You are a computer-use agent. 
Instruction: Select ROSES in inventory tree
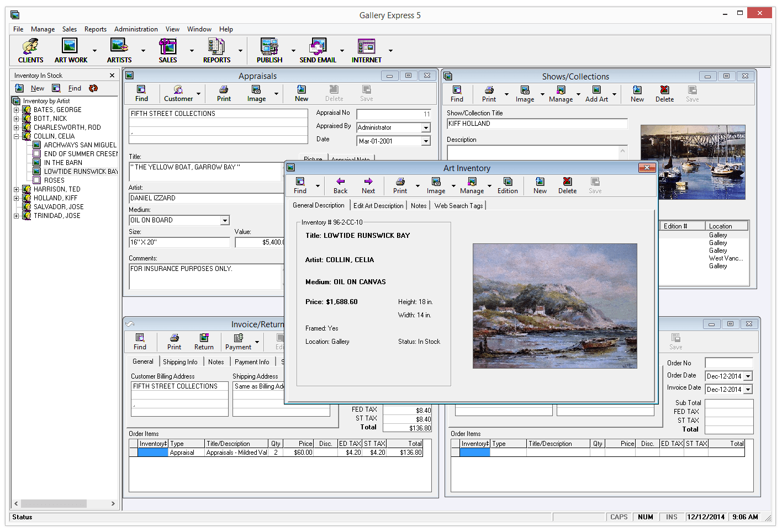[54, 180]
